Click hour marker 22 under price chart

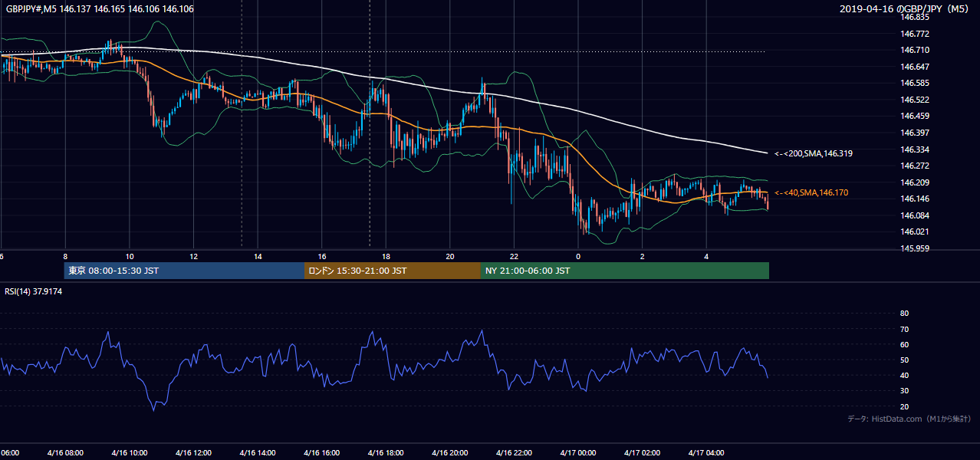tap(515, 256)
